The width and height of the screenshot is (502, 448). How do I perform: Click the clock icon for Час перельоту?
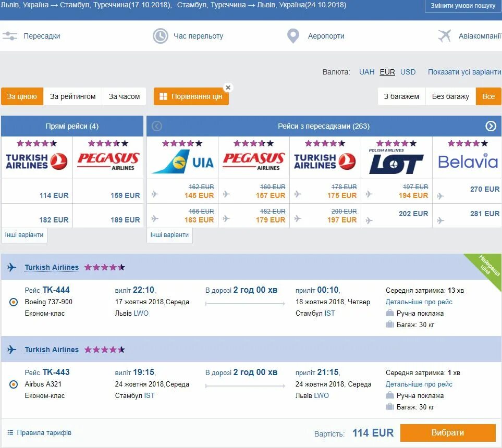pyautogui.click(x=160, y=36)
